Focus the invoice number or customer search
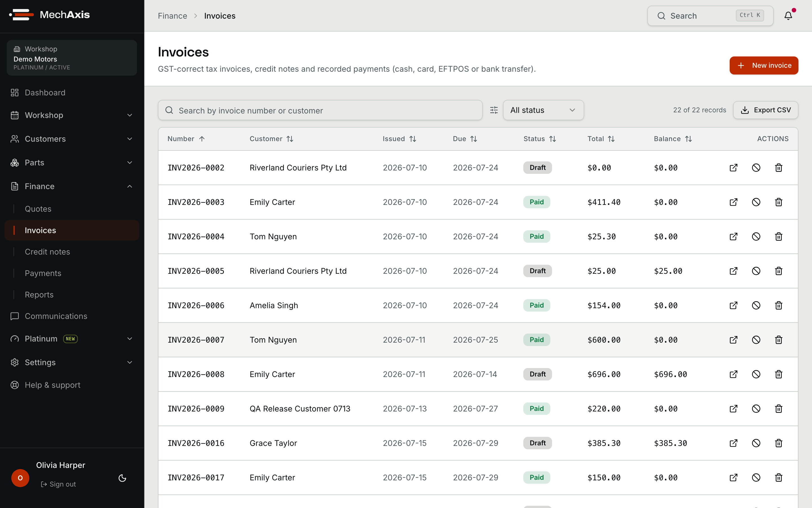Viewport: 812px width, 508px height. [320, 110]
